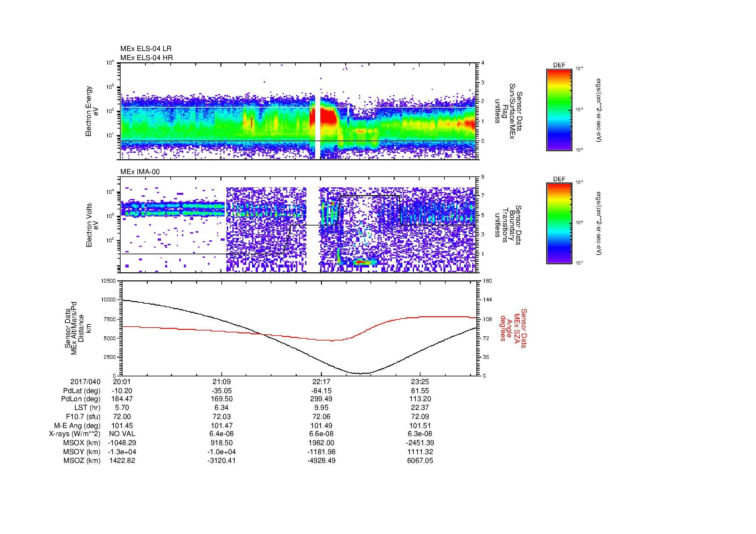This screenshot has width=756, height=534.
Task: Click the 'PdLat (deg)' row label
Action: click(82, 391)
